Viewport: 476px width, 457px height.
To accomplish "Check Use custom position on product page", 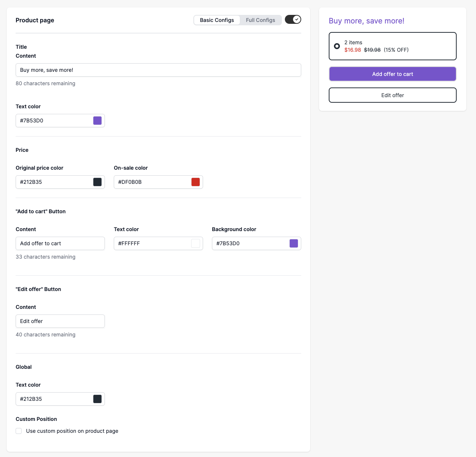I will tap(19, 431).
